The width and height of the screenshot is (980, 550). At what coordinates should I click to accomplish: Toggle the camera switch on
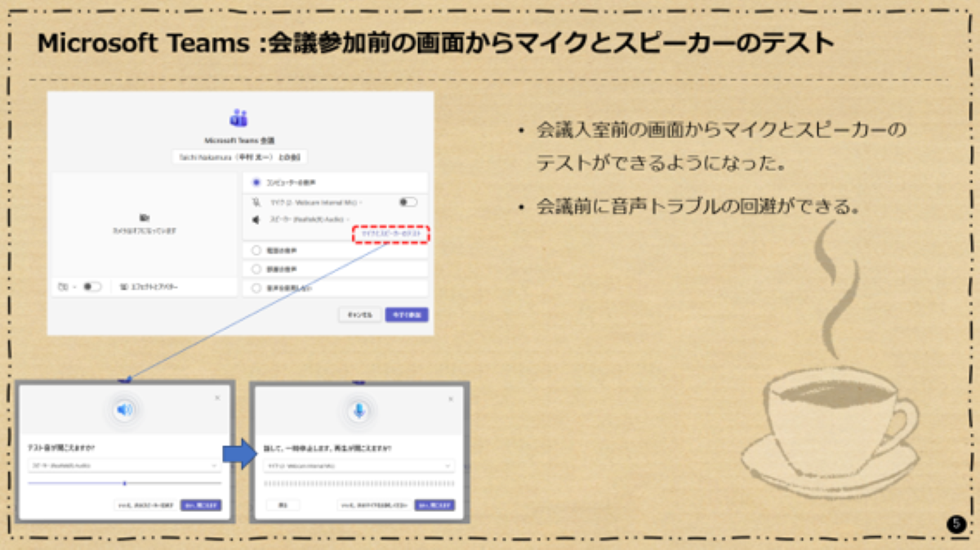(x=92, y=287)
